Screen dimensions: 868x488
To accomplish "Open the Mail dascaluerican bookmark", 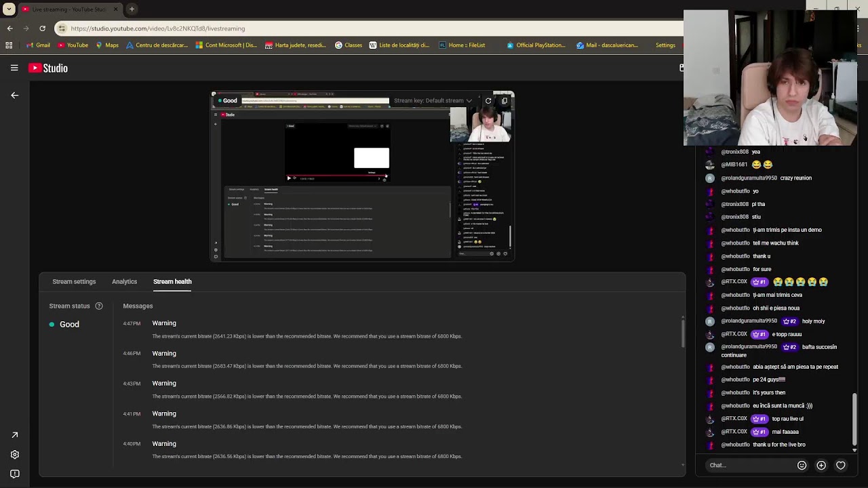I will coord(607,45).
